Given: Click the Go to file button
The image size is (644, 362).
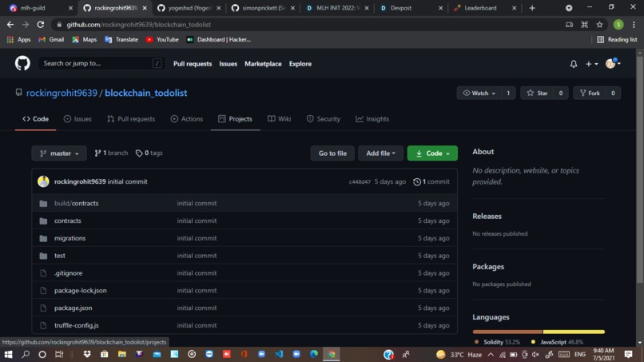Looking at the screenshot, I should [x=332, y=153].
